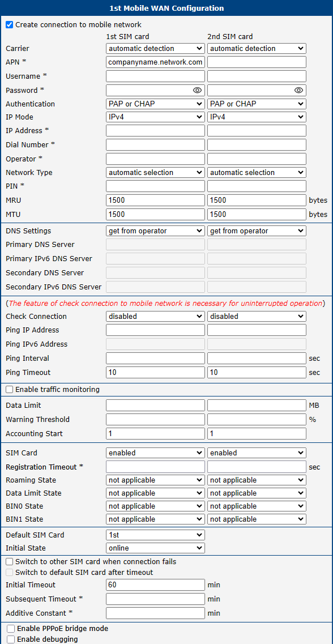The height and width of the screenshot is (644, 333).
Task: Tick the Enable debugging checkbox
Action: pyautogui.click(x=11, y=639)
